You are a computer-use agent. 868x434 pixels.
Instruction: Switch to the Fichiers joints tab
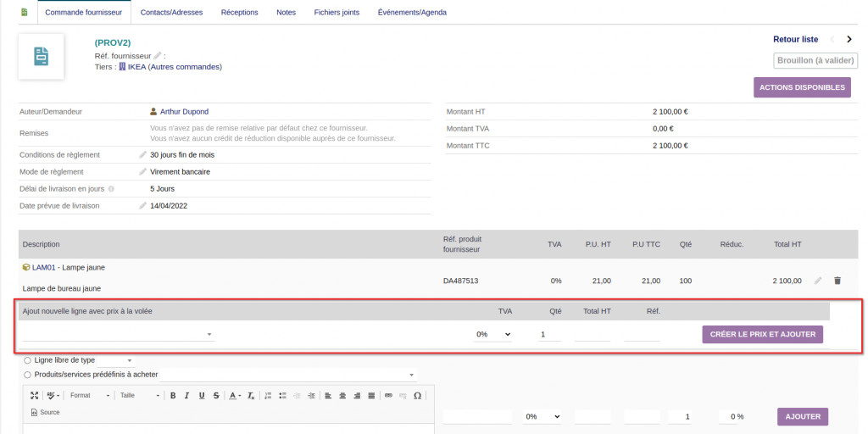(x=337, y=13)
